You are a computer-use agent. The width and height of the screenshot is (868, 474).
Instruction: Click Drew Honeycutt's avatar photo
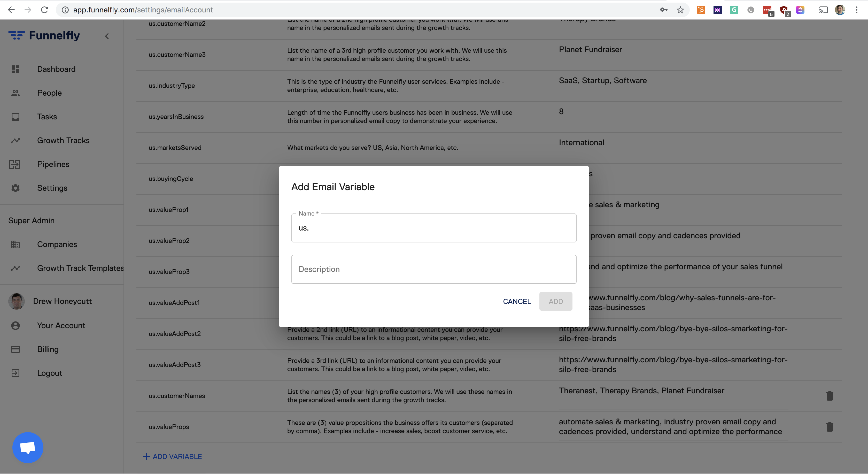coord(17,301)
